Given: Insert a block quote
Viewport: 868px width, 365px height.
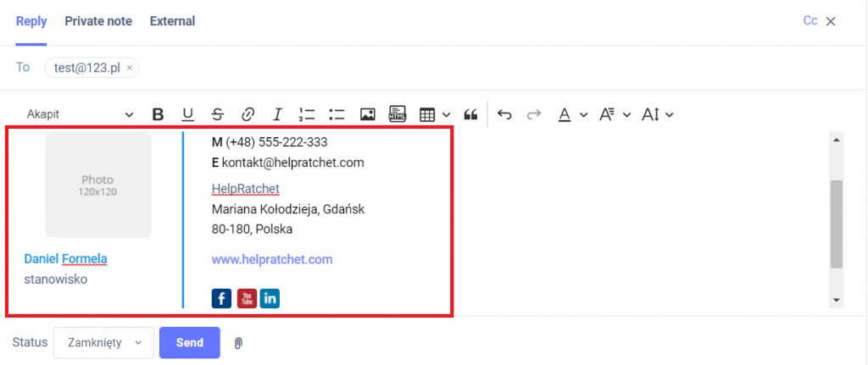Looking at the screenshot, I should [x=471, y=114].
